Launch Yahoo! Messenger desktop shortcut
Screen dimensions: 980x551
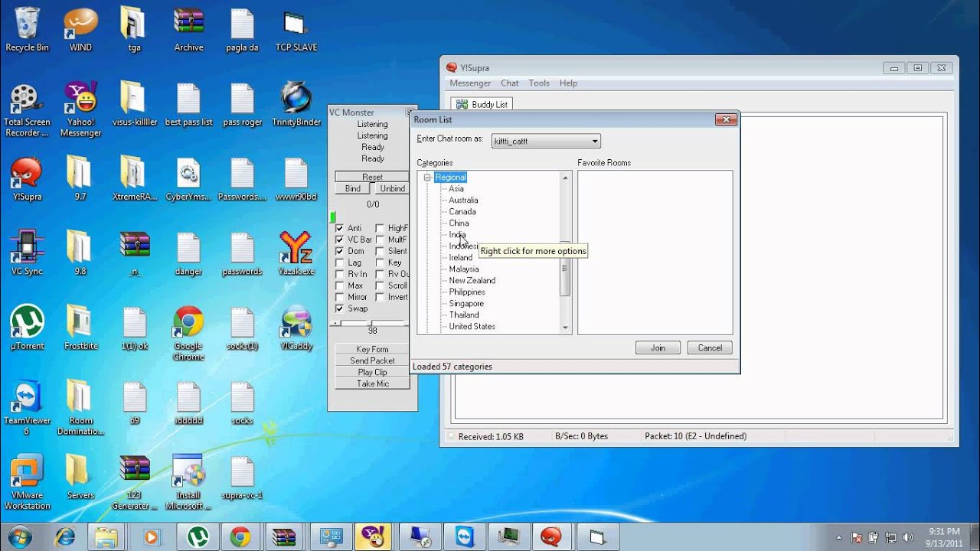coord(80,109)
